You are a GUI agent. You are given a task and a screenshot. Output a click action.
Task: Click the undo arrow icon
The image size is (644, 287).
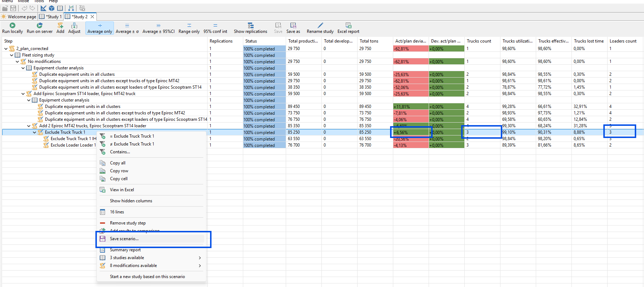click(24, 8)
